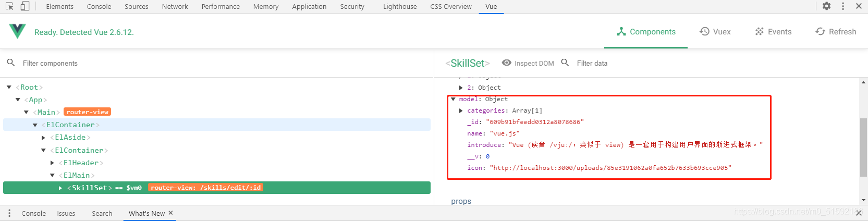Collapse the Root tree node
The image size is (868, 221).
(x=9, y=87)
